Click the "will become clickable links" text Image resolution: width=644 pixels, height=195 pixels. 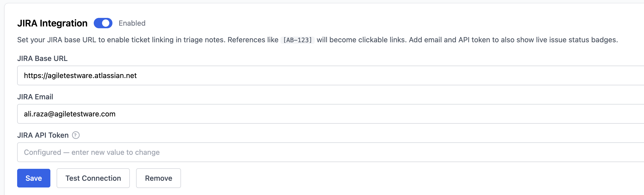tap(361, 40)
